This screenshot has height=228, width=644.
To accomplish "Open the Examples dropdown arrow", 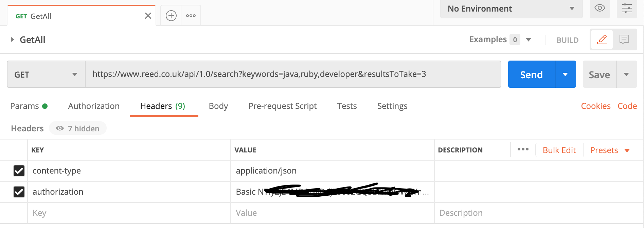I will [529, 40].
